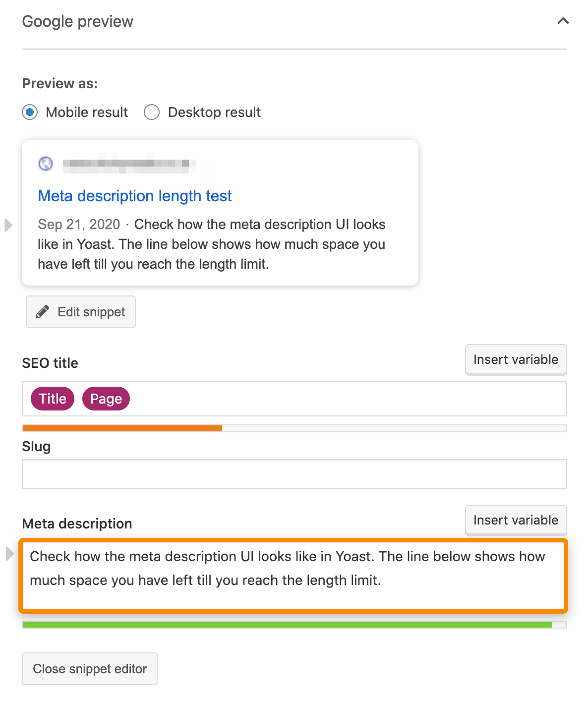Click the green meta description progress bar

[288, 624]
